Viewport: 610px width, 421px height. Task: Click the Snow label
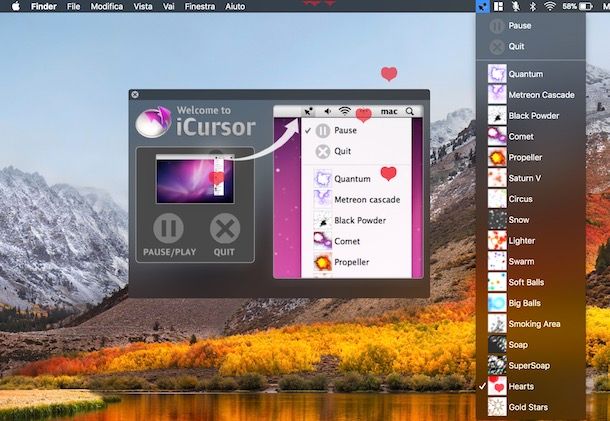(519, 220)
